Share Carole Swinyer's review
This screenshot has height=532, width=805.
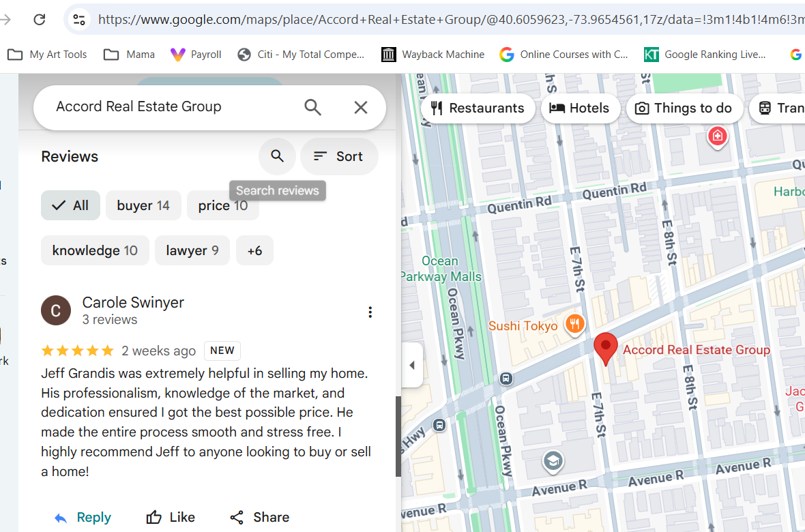(x=259, y=518)
